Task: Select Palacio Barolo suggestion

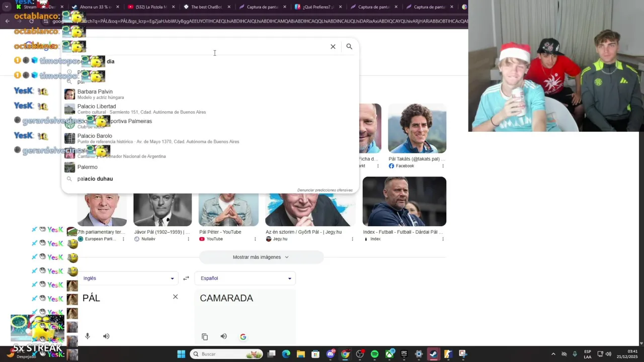Action: point(210,138)
